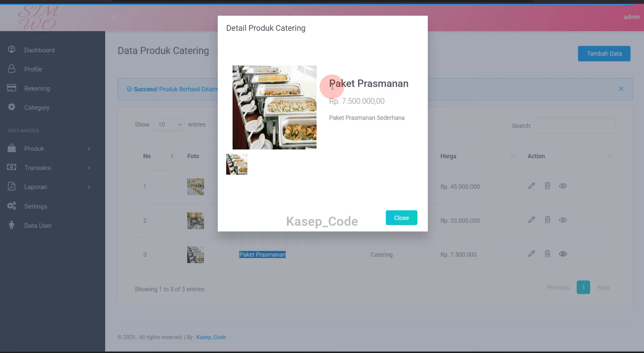Open the Kasep_Code footer link
Screen dimensions: 644x353
(211, 337)
